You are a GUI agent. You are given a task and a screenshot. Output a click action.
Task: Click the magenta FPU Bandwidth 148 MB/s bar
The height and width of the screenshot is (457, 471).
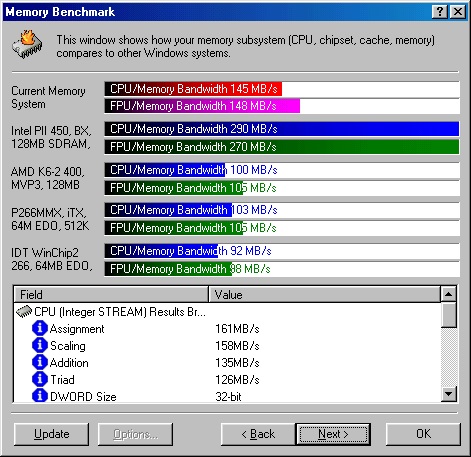202,106
